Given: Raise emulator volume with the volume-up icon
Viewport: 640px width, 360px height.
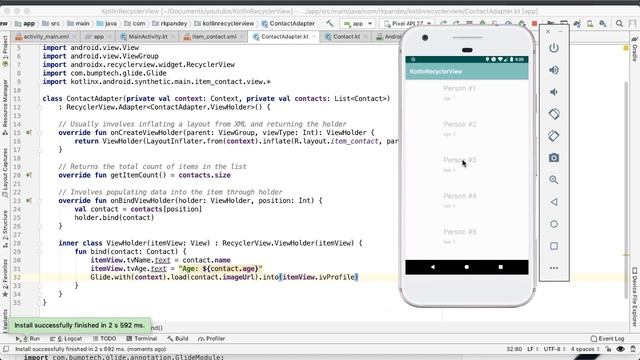Looking at the screenshot, I should (554, 70).
